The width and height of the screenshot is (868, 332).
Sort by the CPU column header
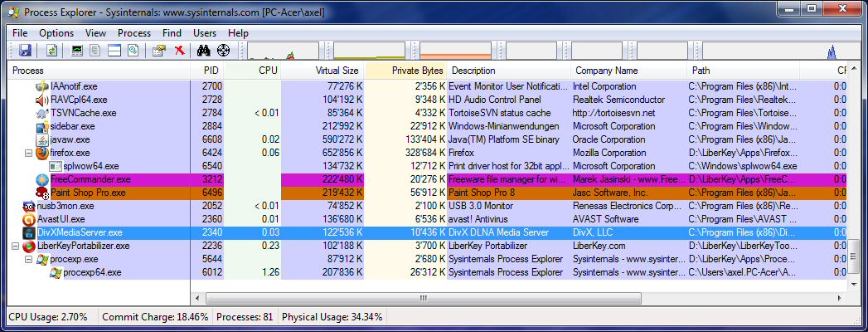coord(253,71)
